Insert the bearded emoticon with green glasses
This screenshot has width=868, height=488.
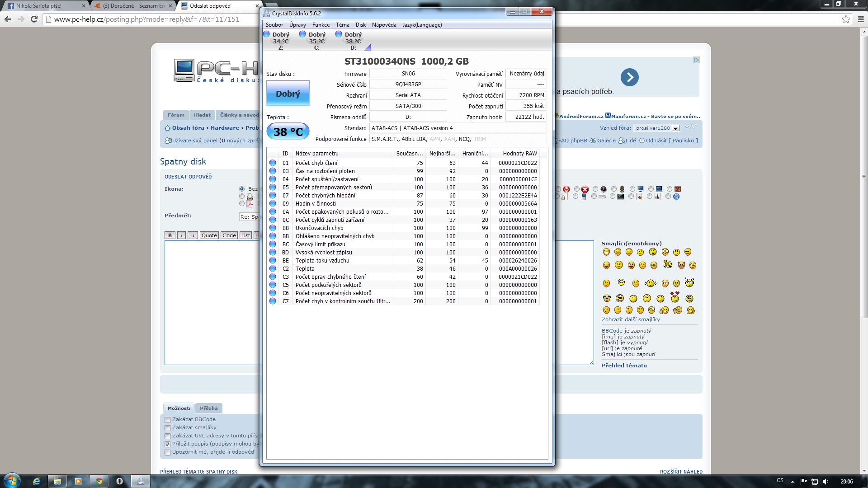[x=607, y=298]
